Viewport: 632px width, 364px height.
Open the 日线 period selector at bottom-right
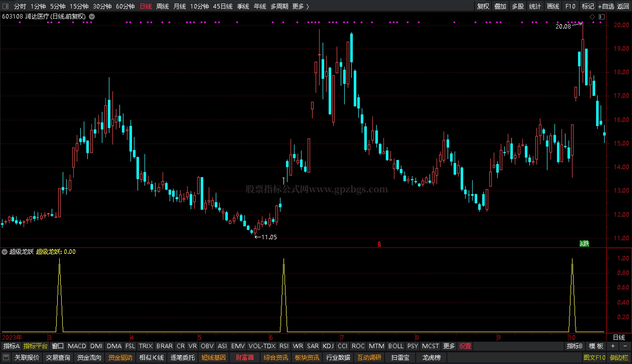coord(619,337)
